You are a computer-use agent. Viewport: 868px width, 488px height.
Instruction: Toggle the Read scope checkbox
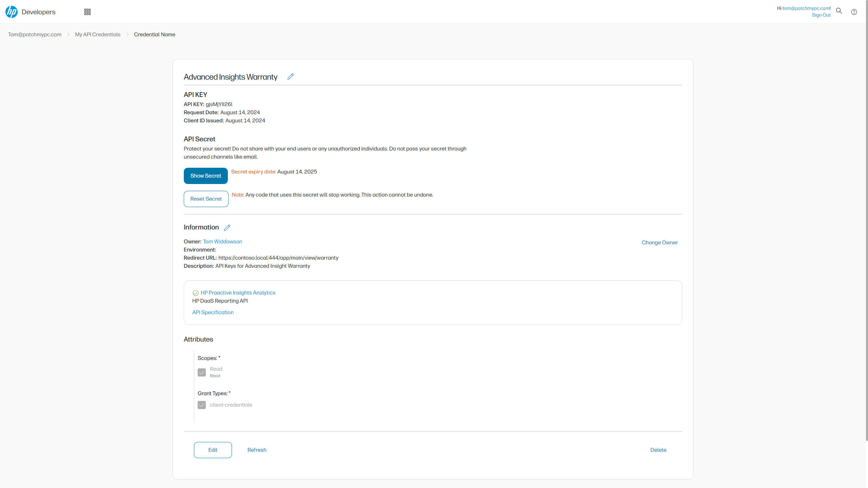click(x=202, y=372)
